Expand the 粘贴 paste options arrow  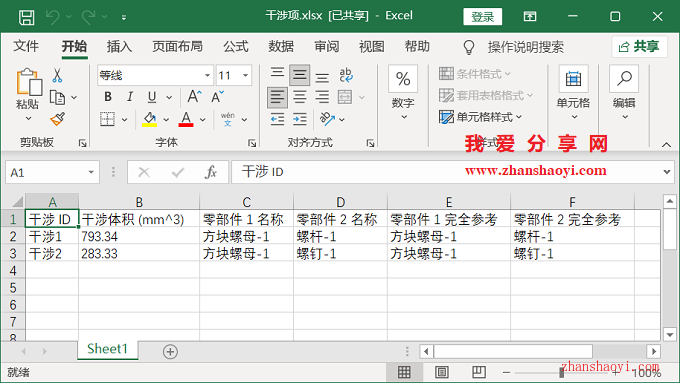28,118
